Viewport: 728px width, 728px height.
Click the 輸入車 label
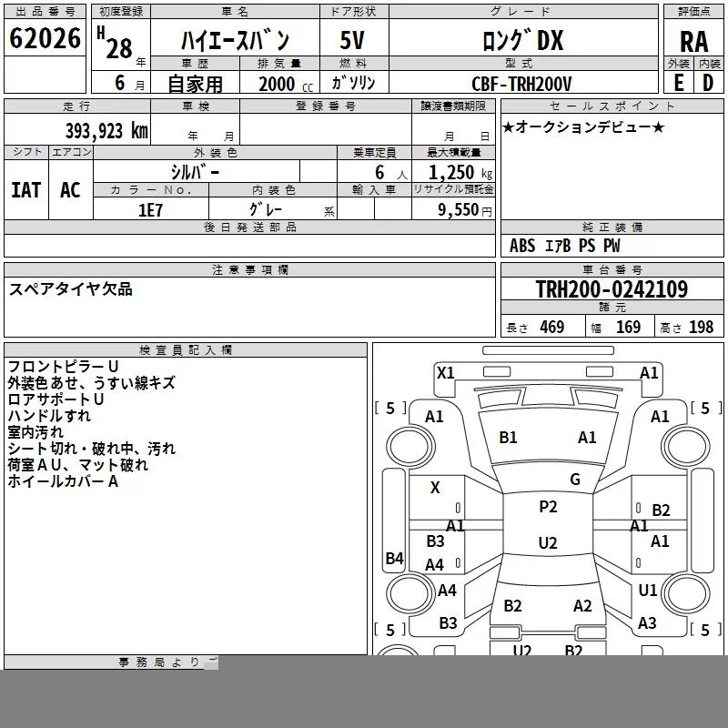click(x=374, y=189)
